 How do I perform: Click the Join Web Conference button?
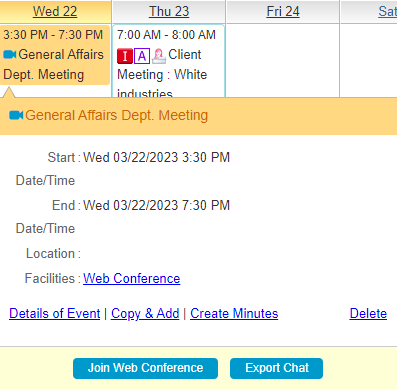(145, 368)
